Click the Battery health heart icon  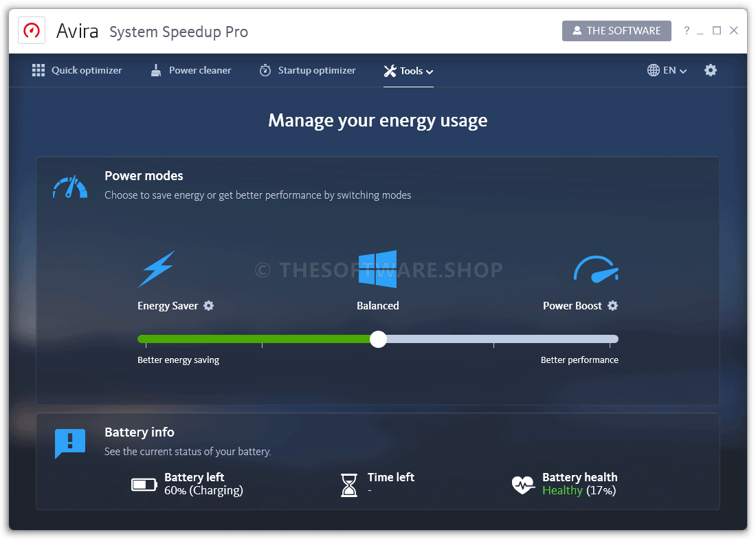point(523,485)
